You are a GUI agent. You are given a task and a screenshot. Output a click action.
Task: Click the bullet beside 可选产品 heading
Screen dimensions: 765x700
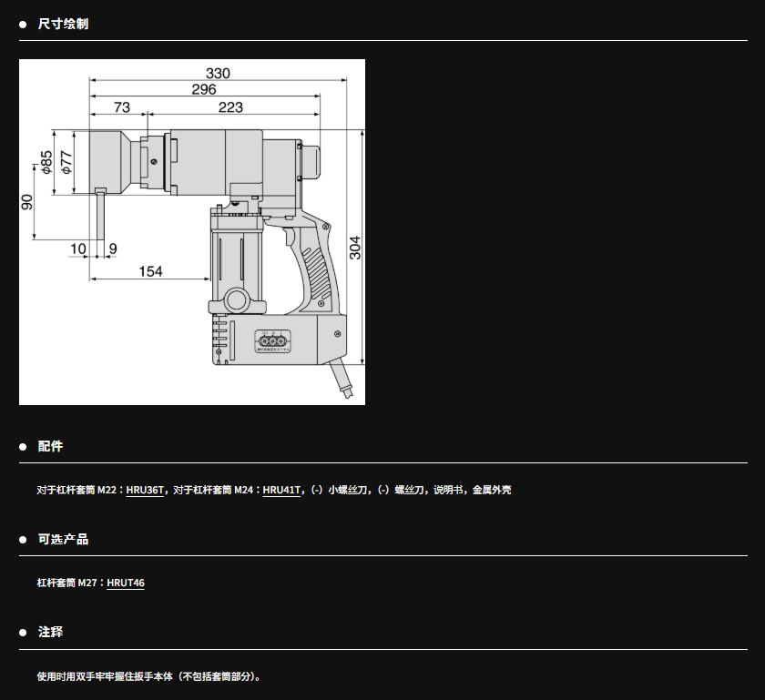point(24,540)
